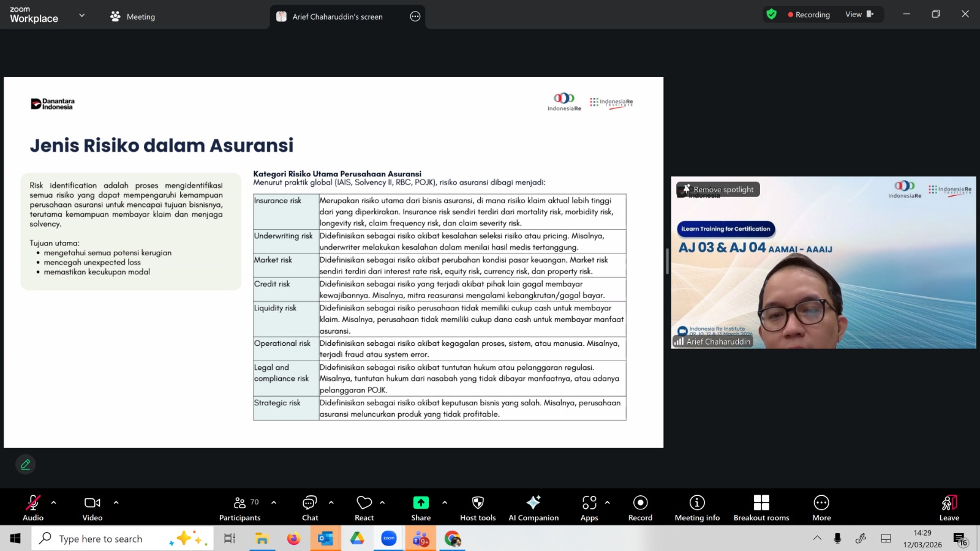This screenshot has height=551, width=980.
Task: Open Host tools shield icon
Action: point(478,508)
